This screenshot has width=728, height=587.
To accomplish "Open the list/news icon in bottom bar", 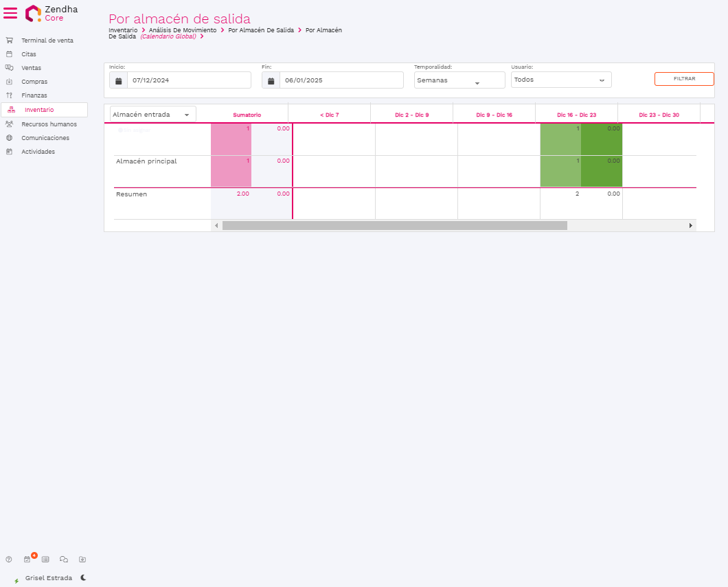I will pos(45,560).
